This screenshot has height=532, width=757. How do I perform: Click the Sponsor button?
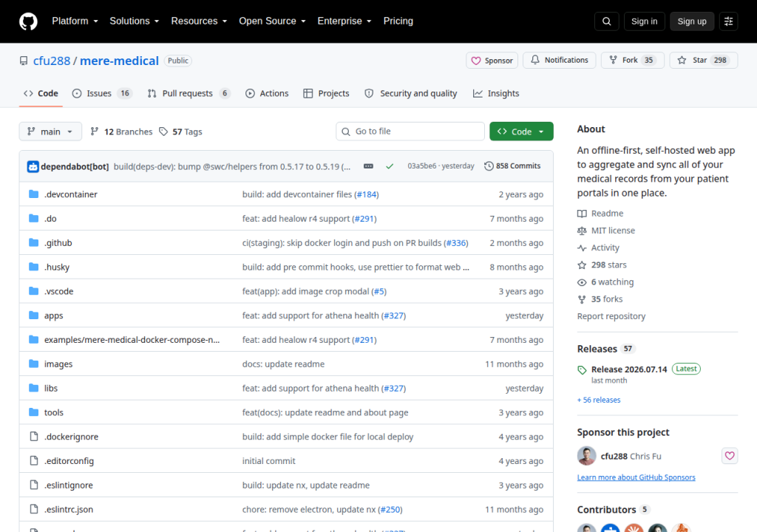pyautogui.click(x=492, y=61)
